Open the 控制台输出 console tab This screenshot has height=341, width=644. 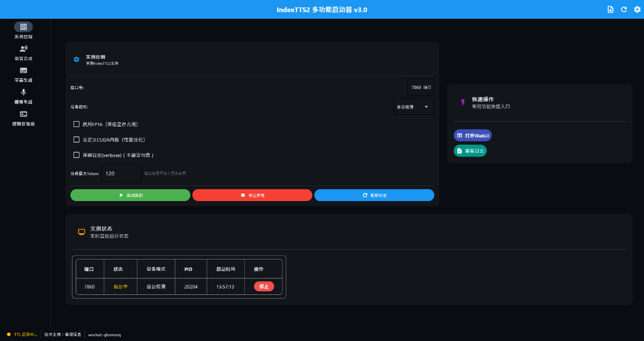pyautogui.click(x=23, y=117)
